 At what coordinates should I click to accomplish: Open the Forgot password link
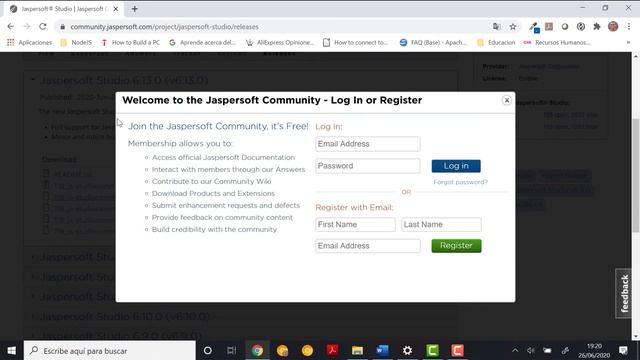(x=460, y=182)
